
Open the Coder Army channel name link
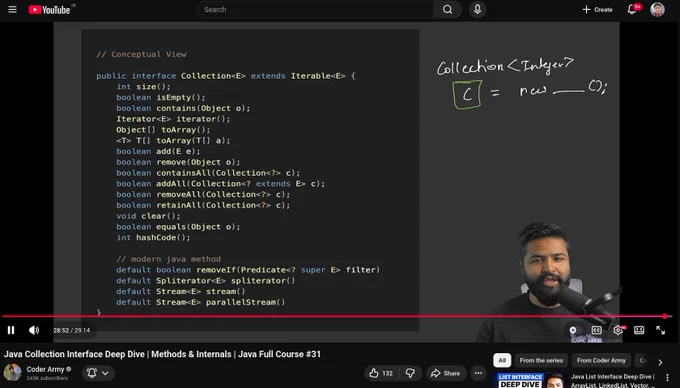(45, 369)
